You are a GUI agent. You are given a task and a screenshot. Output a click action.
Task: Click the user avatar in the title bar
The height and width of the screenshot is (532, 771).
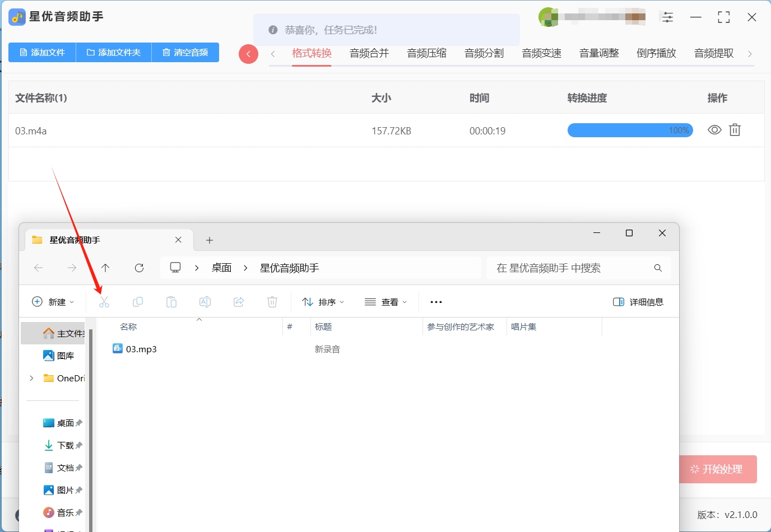click(x=549, y=17)
